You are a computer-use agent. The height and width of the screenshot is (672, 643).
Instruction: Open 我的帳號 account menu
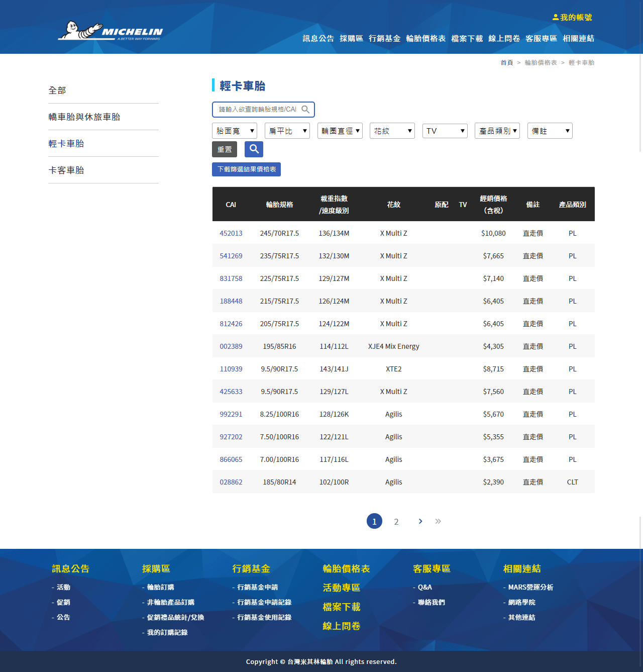tap(572, 17)
